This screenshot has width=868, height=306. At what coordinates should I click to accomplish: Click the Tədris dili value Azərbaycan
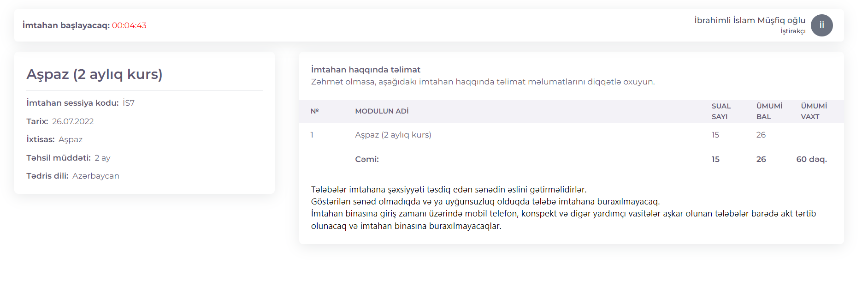coord(96,176)
